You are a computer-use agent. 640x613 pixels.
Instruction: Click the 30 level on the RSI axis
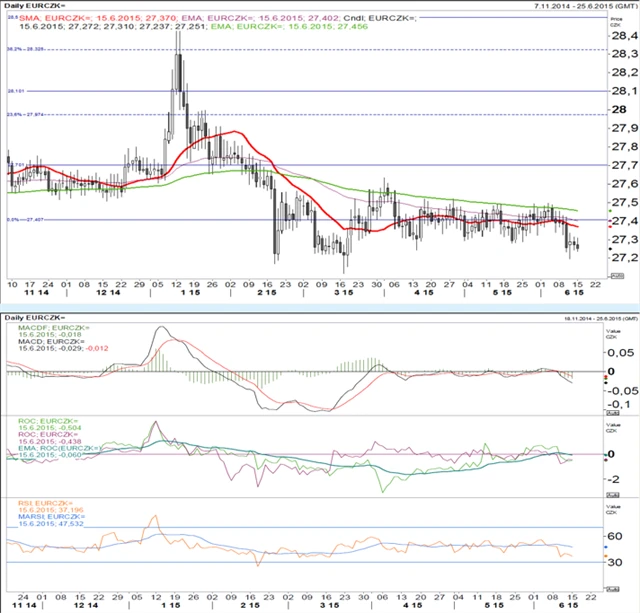pyautogui.click(x=616, y=563)
